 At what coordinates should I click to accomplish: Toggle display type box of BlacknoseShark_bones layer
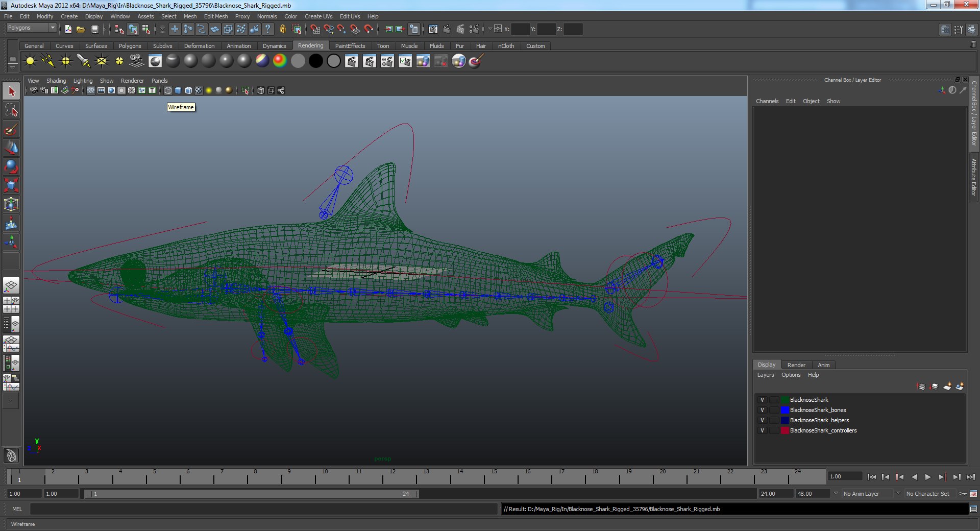point(774,410)
